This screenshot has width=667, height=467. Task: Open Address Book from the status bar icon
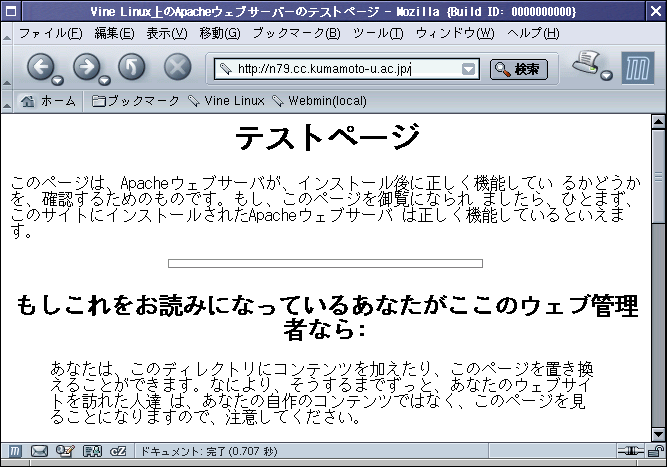coord(92,451)
